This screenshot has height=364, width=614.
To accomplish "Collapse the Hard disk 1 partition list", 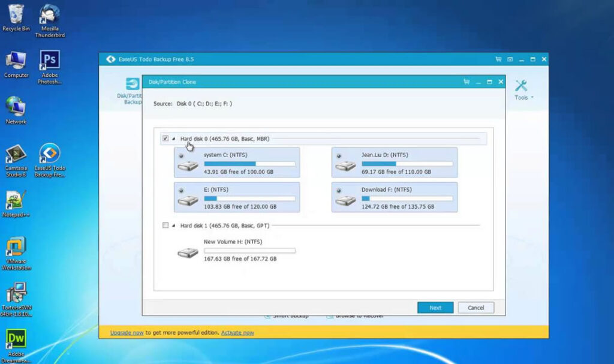I will [174, 226].
